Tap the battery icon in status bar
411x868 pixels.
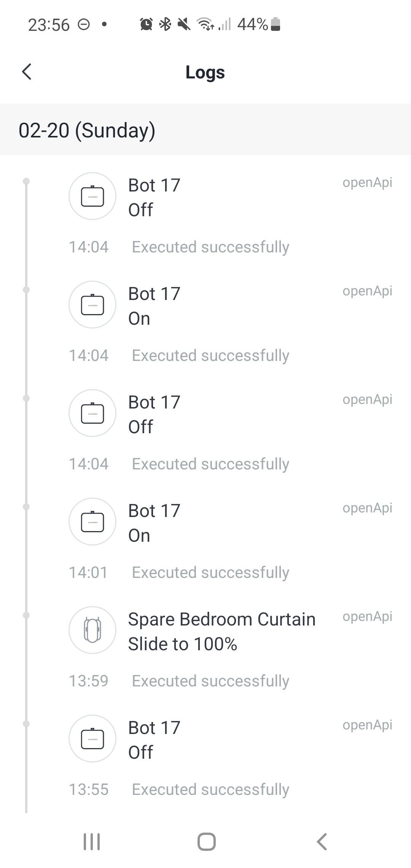(x=276, y=25)
